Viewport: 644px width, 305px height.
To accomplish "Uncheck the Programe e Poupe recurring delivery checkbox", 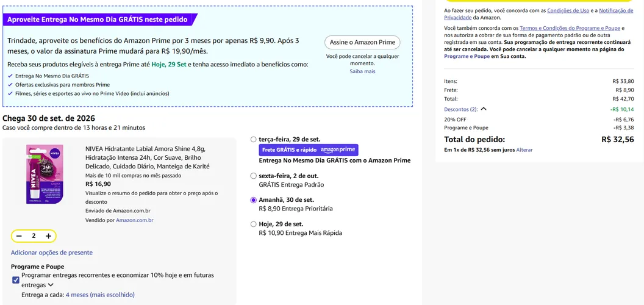I will 16,280.
